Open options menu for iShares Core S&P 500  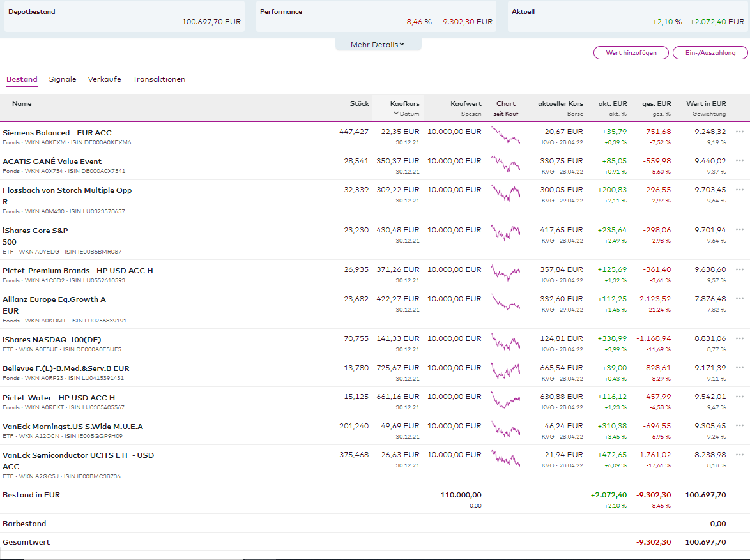pos(740,229)
